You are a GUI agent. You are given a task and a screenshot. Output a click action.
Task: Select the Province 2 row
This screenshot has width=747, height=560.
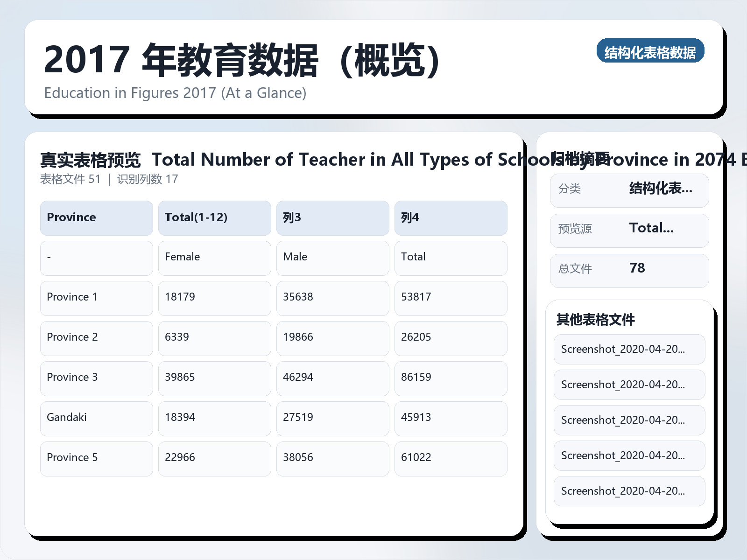96,337
